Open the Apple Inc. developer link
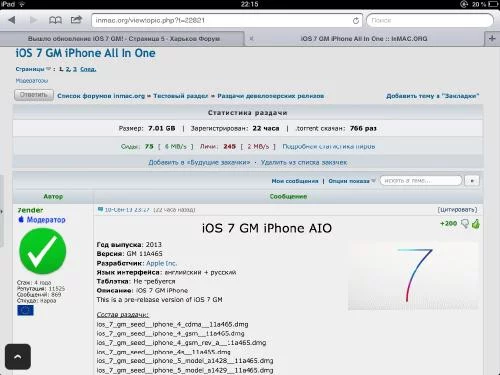The image size is (500, 375). point(161,263)
